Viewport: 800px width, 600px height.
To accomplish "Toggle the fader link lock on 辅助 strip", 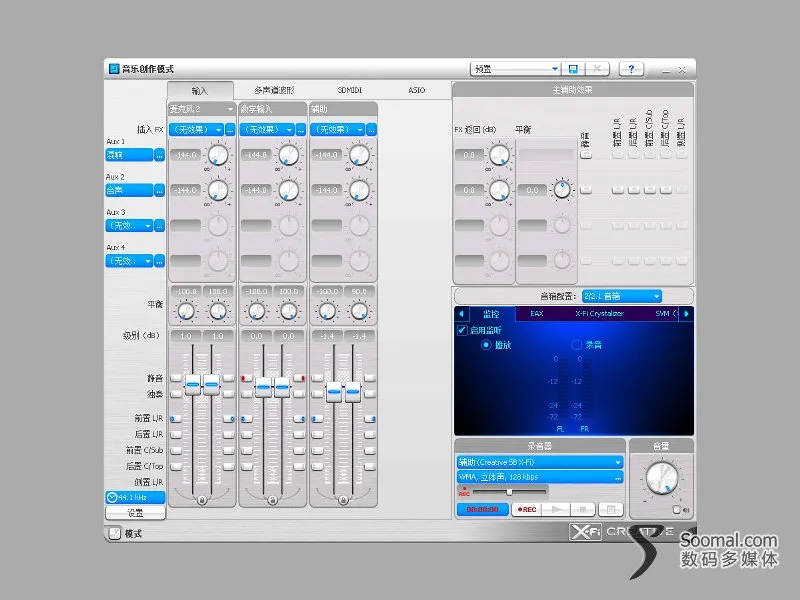I will (x=343, y=500).
